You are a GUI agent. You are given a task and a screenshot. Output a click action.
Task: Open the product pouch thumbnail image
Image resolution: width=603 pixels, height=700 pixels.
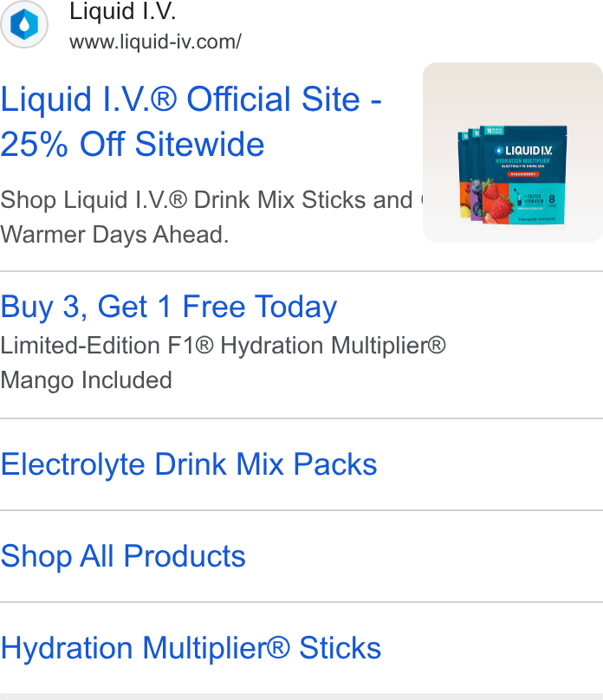tap(512, 152)
